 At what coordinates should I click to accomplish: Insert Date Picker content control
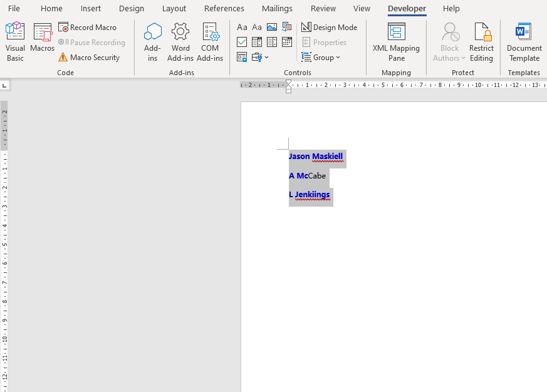(287, 42)
